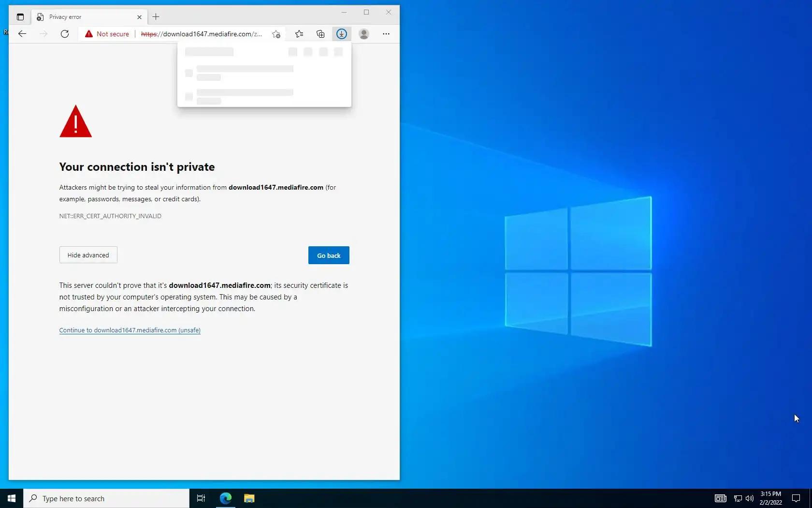The image size is (812, 508).
Task: Close the Privacy error tab
Action: tap(139, 17)
